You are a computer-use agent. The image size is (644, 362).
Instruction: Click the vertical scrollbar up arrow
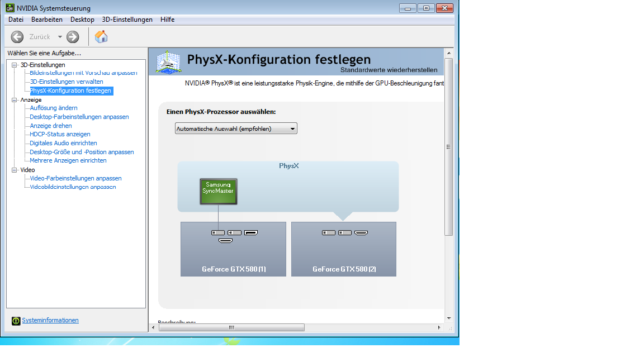pyautogui.click(x=449, y=53)
